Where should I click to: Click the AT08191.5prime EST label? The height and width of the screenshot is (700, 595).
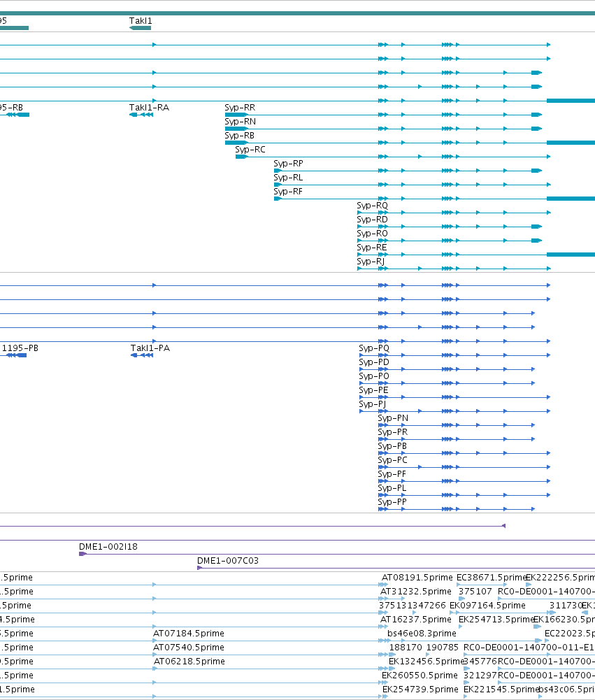click(417, 578)
